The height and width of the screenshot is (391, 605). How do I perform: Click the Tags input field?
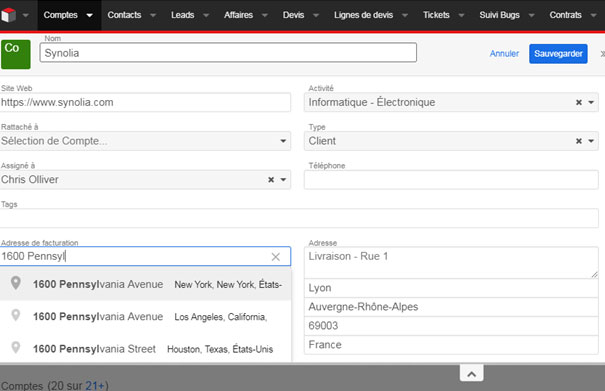299,218
